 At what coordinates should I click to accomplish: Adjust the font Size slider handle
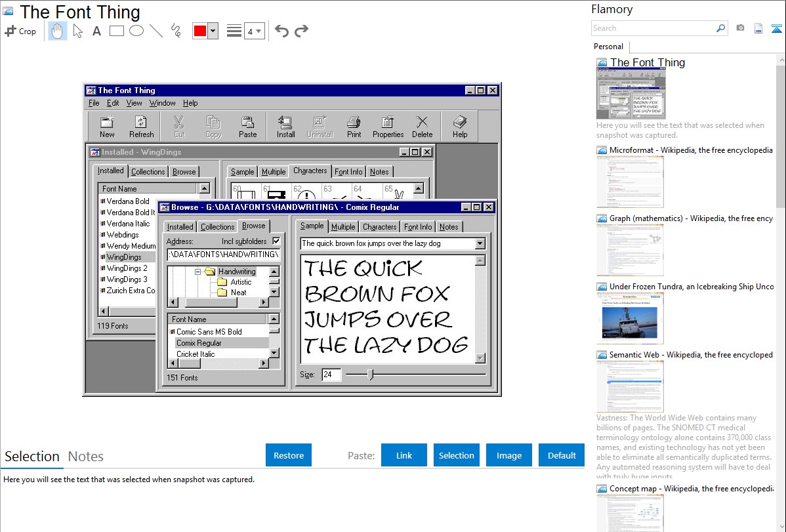coord(371,374)
